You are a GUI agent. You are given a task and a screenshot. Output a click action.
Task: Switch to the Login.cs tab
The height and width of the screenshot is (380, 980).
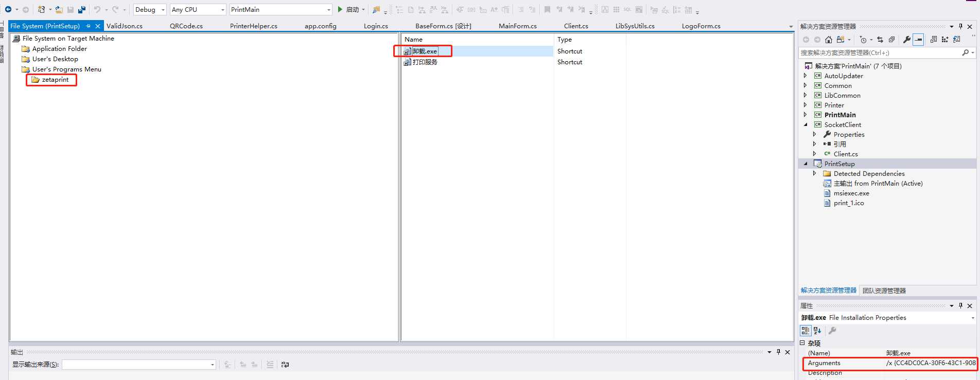coord(376,26)
